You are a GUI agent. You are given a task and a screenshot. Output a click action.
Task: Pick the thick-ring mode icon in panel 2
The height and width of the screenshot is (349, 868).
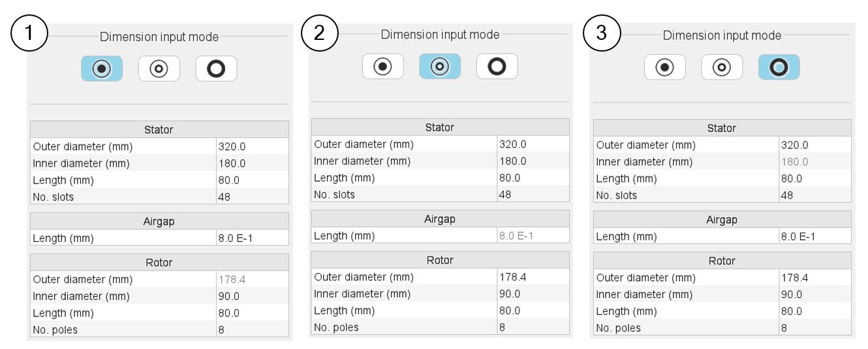[x=497, y=66]
